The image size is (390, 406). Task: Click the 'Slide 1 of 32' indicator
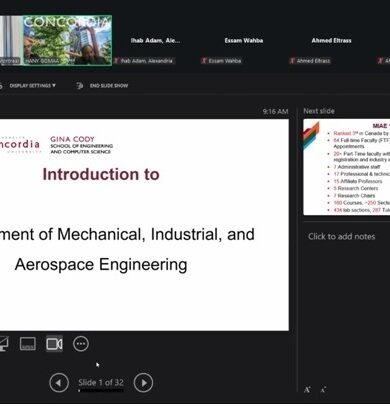[101, 382]
